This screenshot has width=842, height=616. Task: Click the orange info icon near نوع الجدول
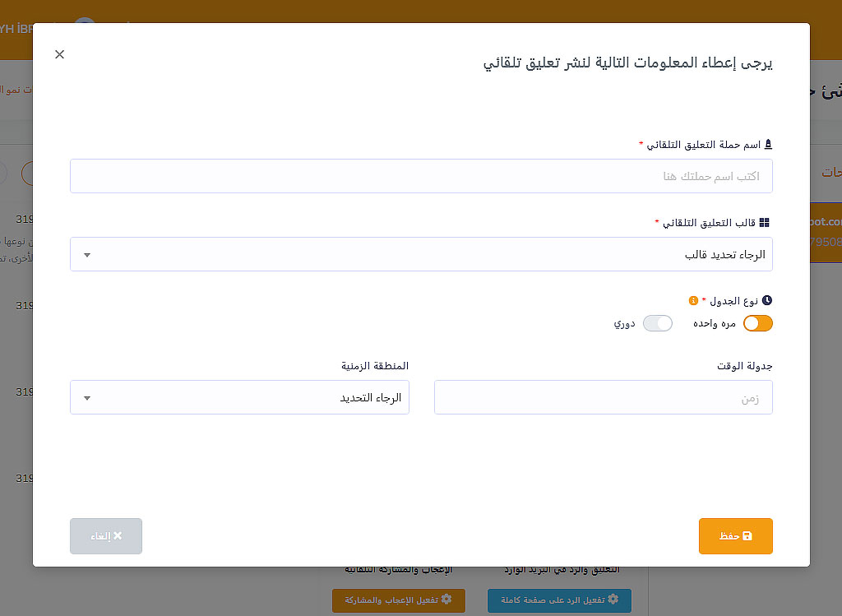pos(693,301)
